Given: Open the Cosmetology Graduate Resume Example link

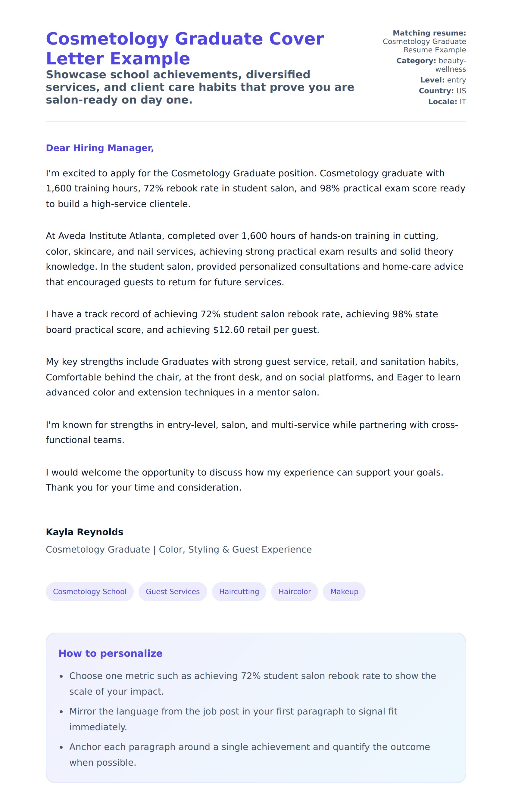Looking at the screenshot, I should tap(424, 45).
